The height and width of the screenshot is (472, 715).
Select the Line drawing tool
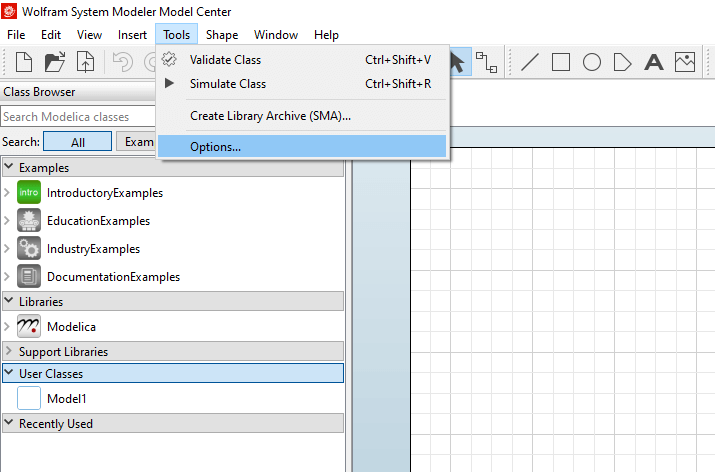530,62
